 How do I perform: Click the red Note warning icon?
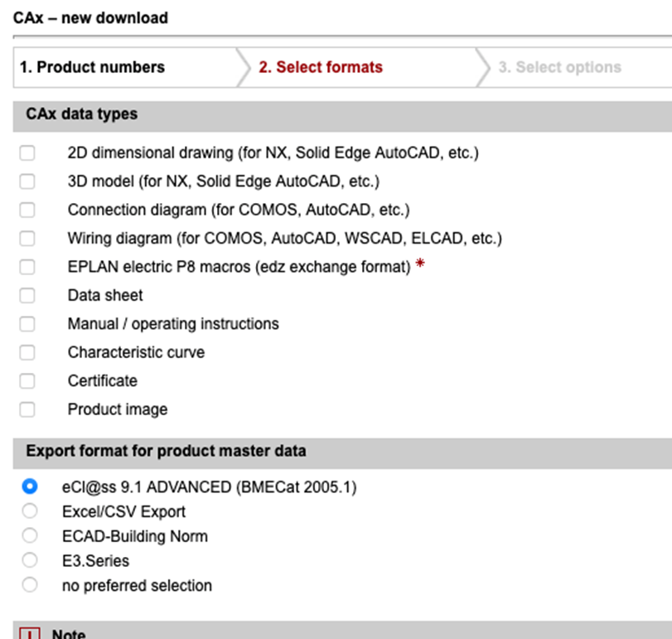tap(30, 634)
